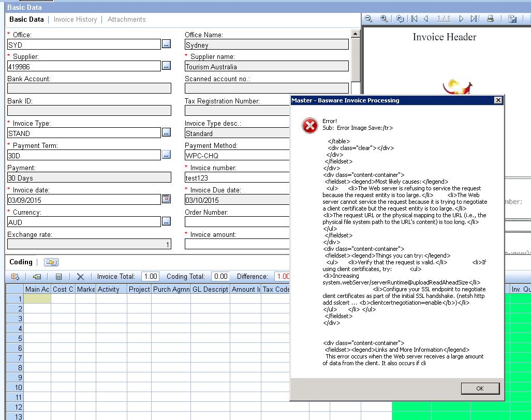531x420 pixels.
Task: Open Payment Term lookup browse button
Action: point(166,155)
